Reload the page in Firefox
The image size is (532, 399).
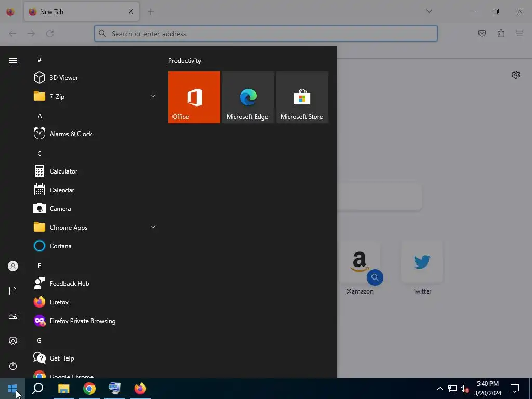[x=50, y=34]
